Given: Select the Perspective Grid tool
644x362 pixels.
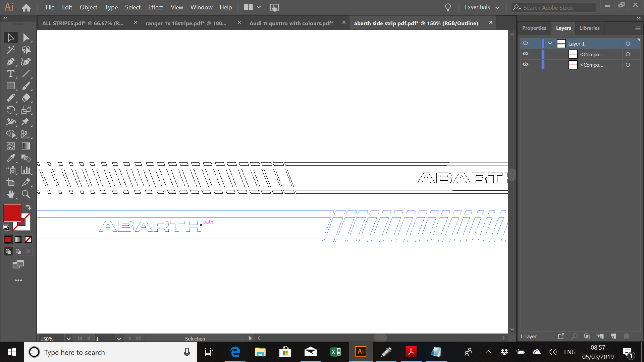Looking at the screenshot, I should point(26,134).
